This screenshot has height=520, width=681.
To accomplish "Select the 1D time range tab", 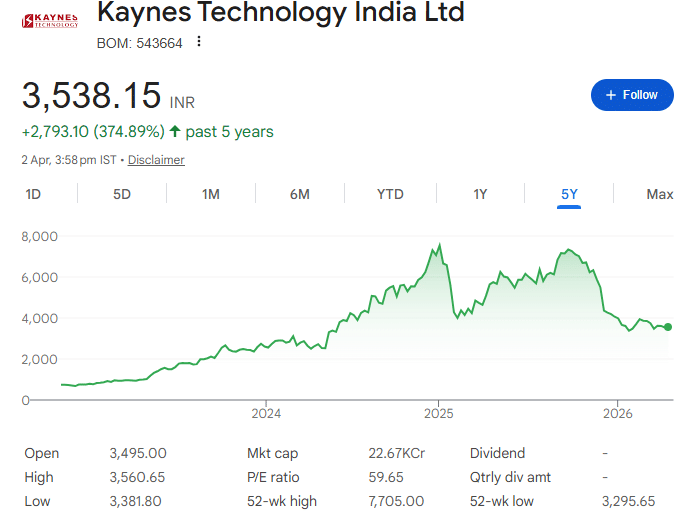I will [x=33, y=194].
